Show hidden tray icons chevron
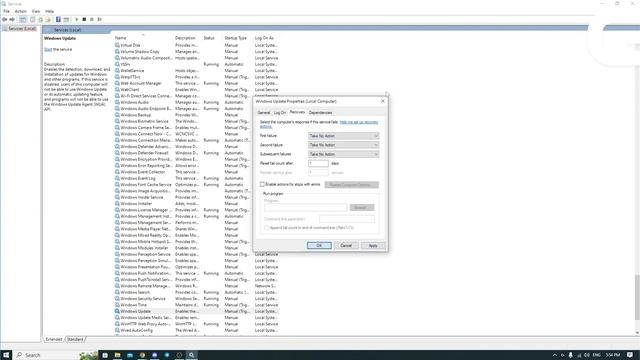The image size is (640, 360). coord(554,355)
